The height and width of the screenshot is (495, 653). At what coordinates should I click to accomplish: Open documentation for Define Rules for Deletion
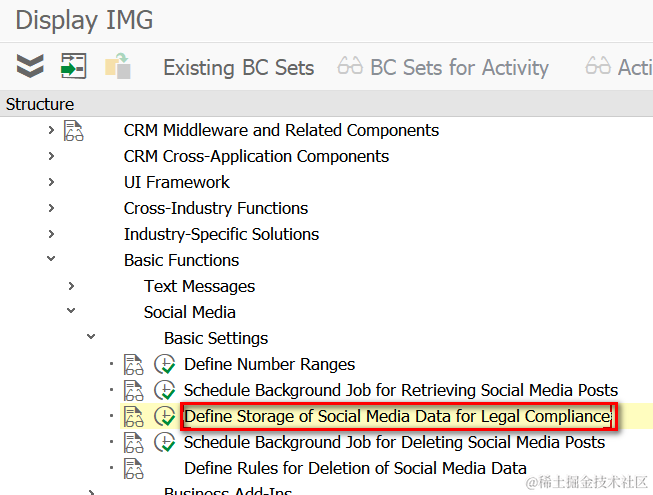[x=134, y=469]
